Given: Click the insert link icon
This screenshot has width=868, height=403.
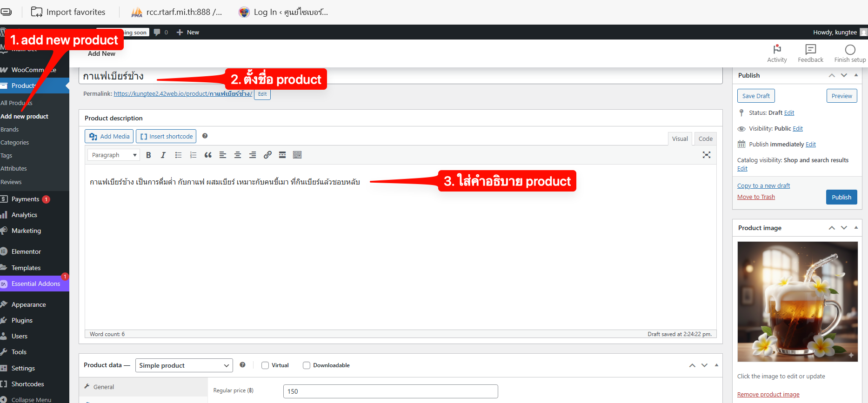Looking at the screenshot, I should pos(267,155).
